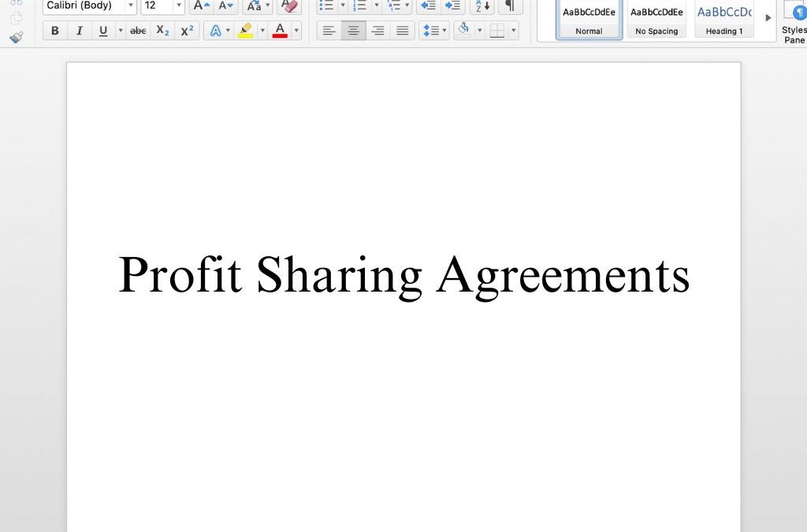Click the Copy icon in the clipboard group
Viewport: 807px width, 532px height.
click(17, 18)
